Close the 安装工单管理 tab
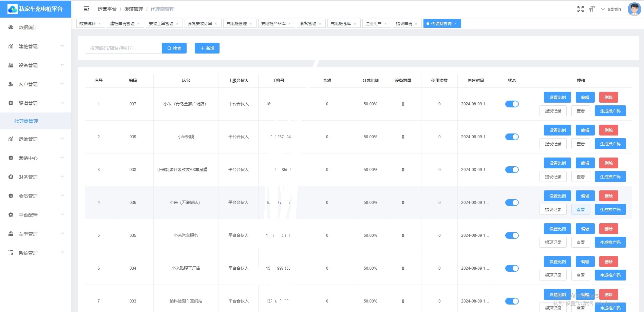The height and width of the screenshot is (312, 644). 177,24
